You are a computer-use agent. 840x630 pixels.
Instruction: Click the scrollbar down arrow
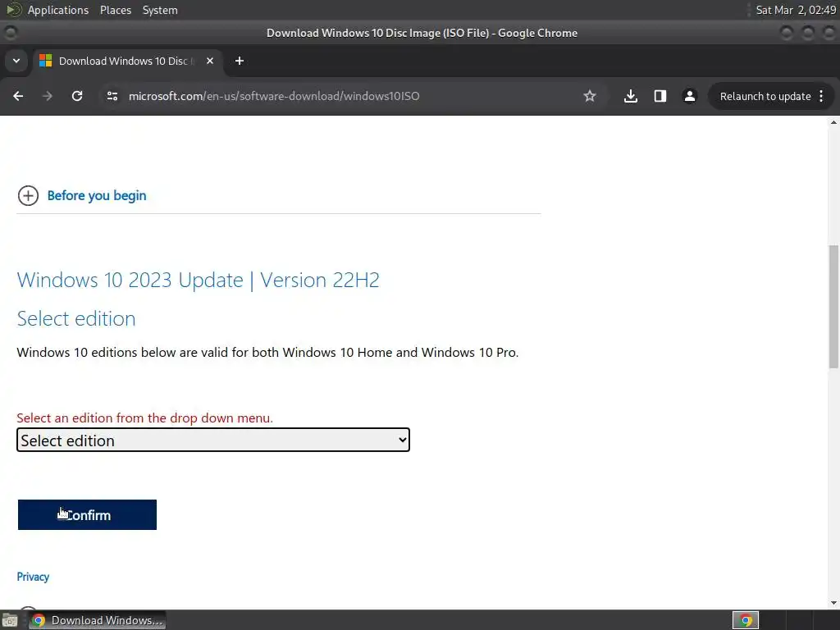point(833,603)
